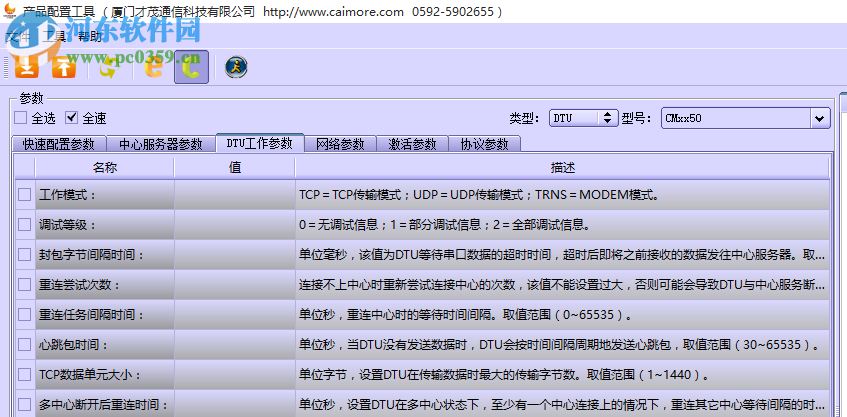Click the value cell for TCP数据单元大小

click(x=235, y=374)
